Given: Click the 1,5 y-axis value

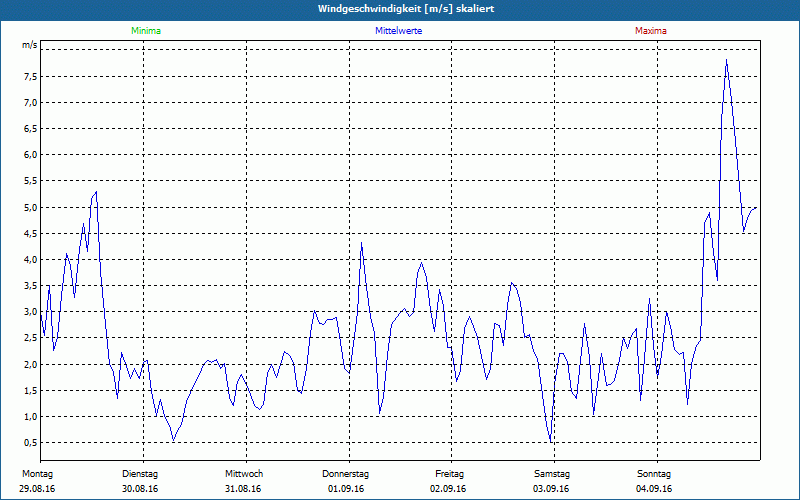Looking at the screenshot, I should coord(30,390).
